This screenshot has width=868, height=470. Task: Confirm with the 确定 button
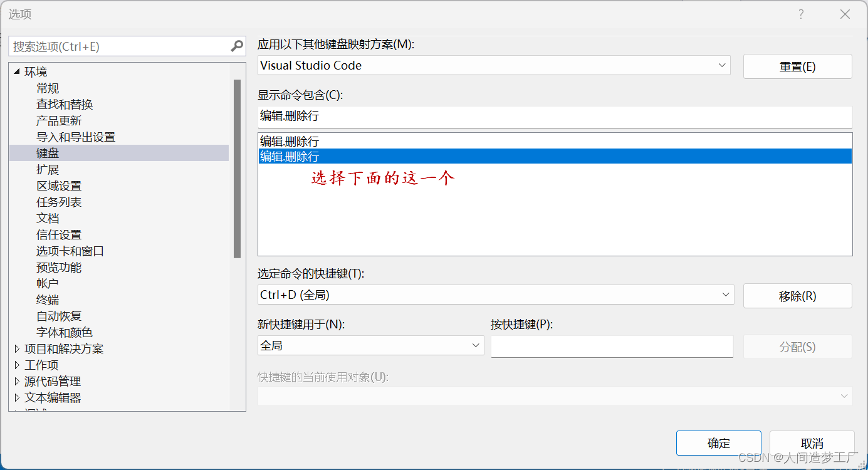pyautogui.click(x=718, y=443)
